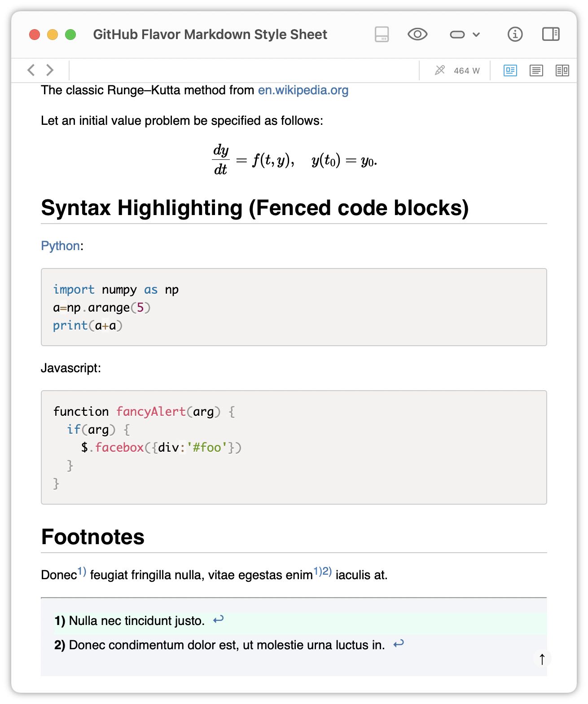Go forward with the right chevron
588x704 pixels.
50,70
